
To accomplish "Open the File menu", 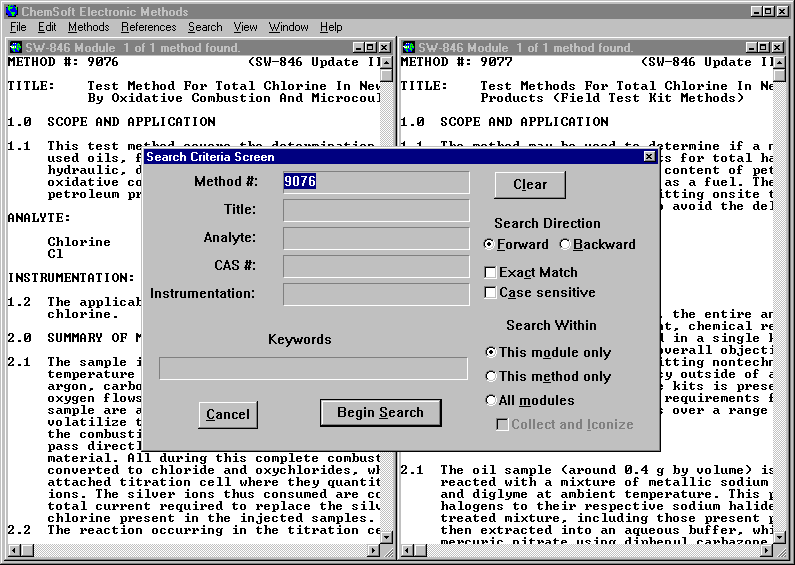I will point(18,27).
